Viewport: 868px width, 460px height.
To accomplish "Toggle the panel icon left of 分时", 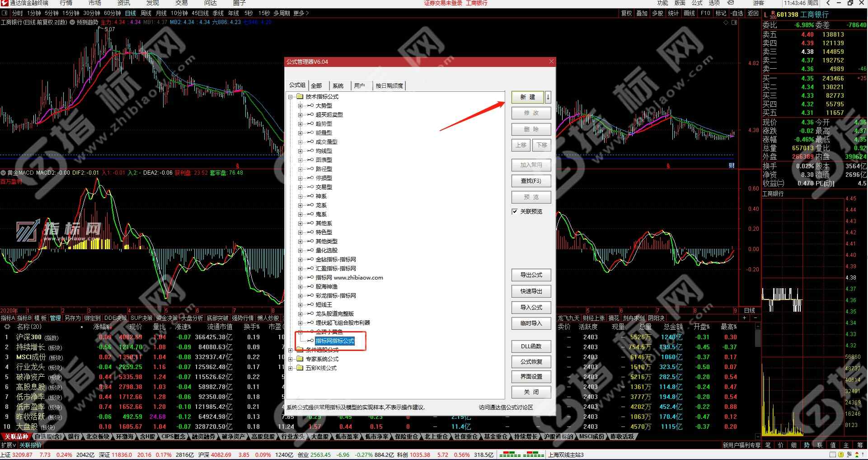I will pyautogui.click(x=5, y=13).
